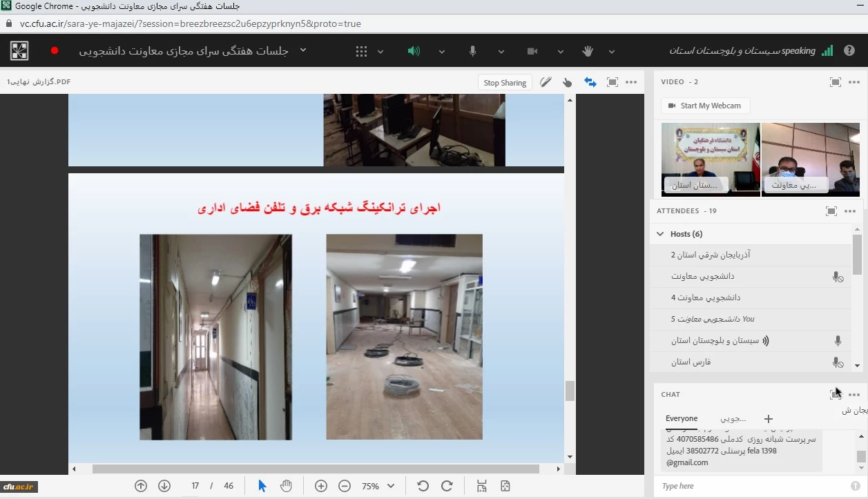
Task: Add a new chat tab with plus
Action: coord(769,419)
